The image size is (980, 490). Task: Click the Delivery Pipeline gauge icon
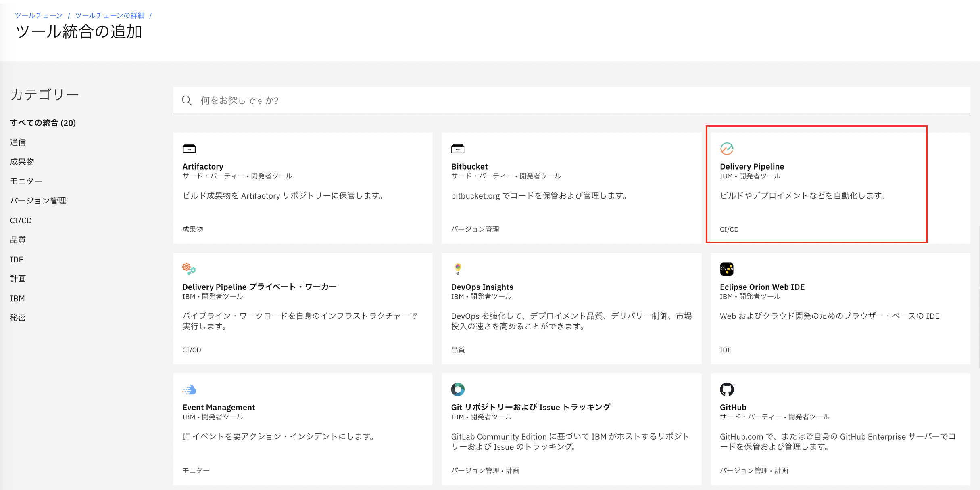[726, 149]
